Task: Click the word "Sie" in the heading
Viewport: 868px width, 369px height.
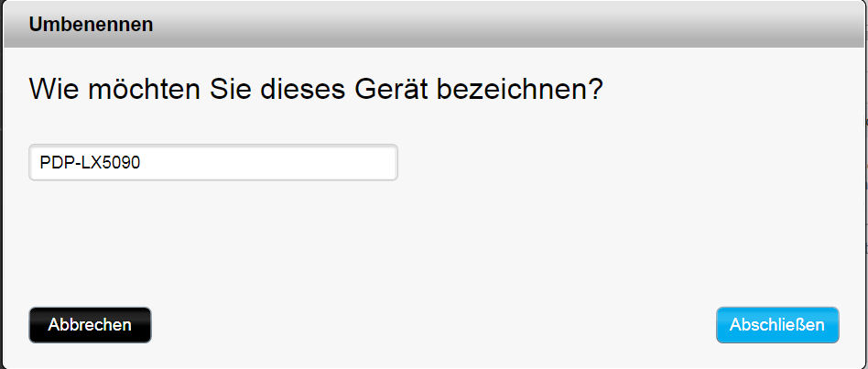Action: click(x=220, y=90)
